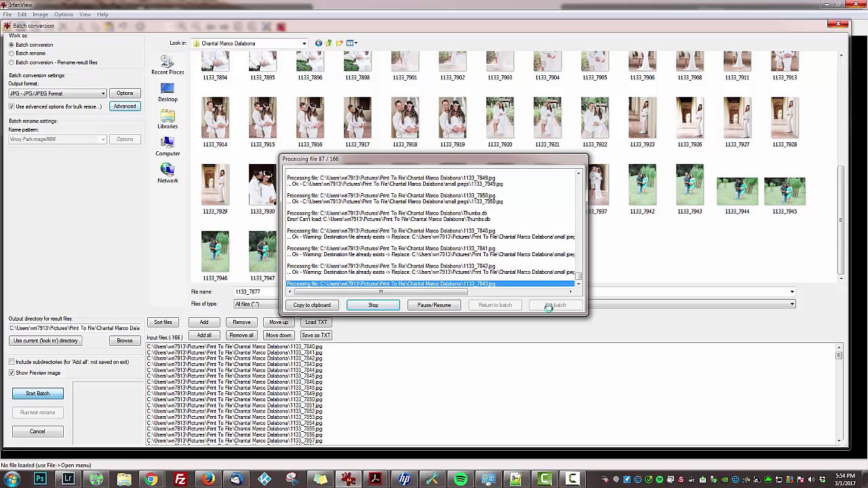The height and width of the screenshot is (488, 868).
Task: Open Firefox from the taskbar
Action: [x=208, y=480]
